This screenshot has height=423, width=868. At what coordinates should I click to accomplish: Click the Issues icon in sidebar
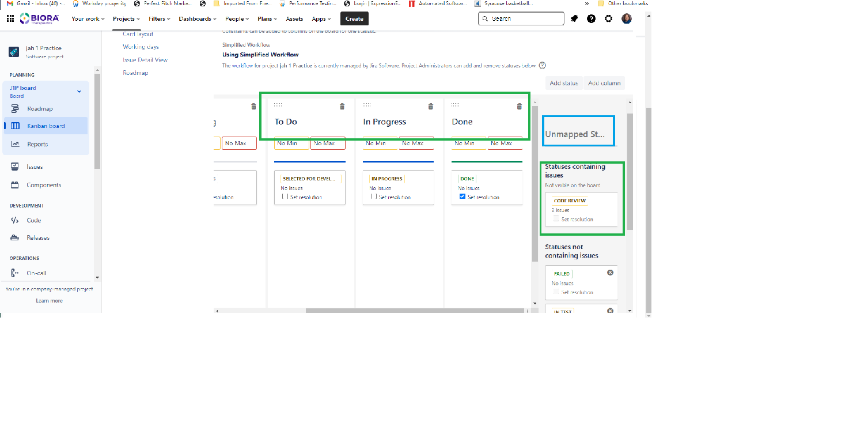coord(15,167)
